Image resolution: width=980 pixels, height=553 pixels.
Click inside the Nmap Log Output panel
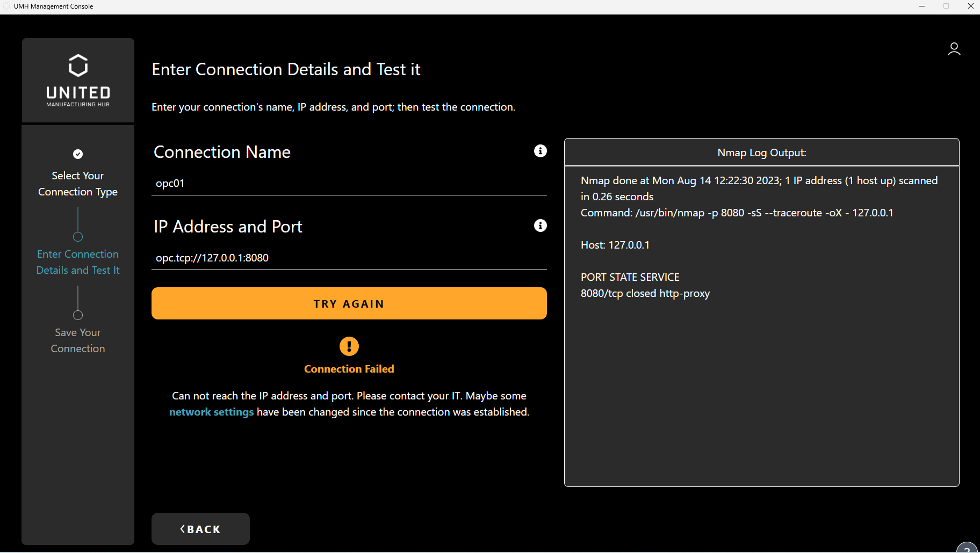[x=761, y=376]
